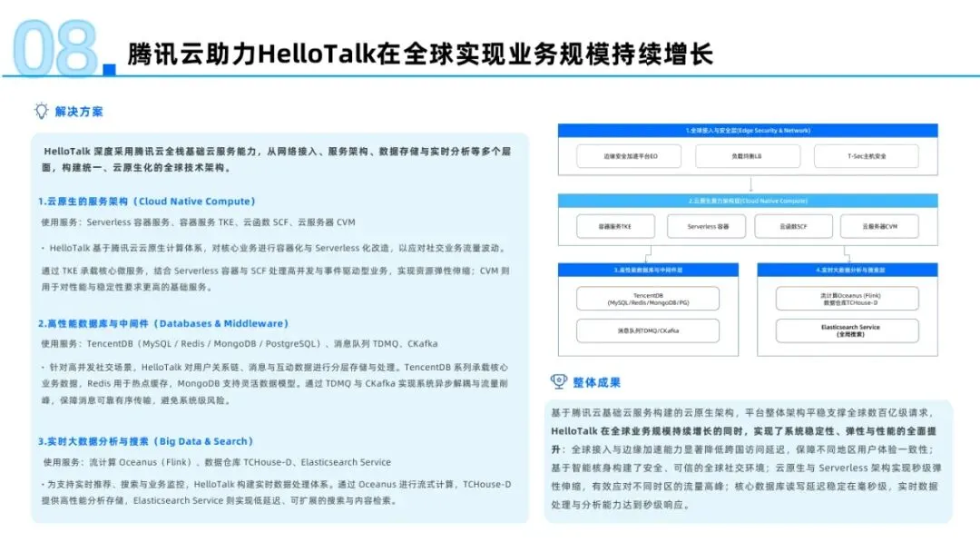The width and height of the screenshot is (980, 552).
Task: Select the 云服务器CVM box
Action: click(x=879, y=226)
